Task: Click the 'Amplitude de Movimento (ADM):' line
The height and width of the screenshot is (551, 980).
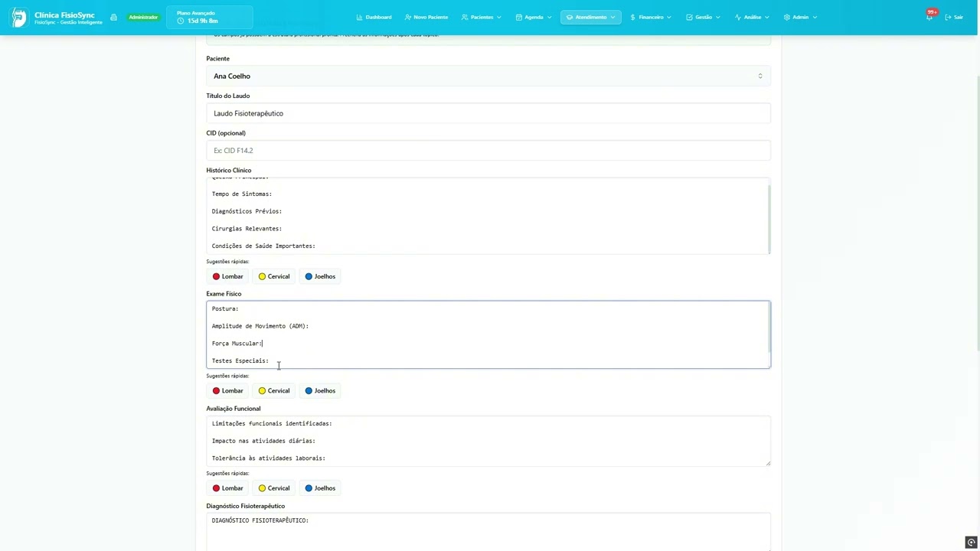Action: coord(260,326)
